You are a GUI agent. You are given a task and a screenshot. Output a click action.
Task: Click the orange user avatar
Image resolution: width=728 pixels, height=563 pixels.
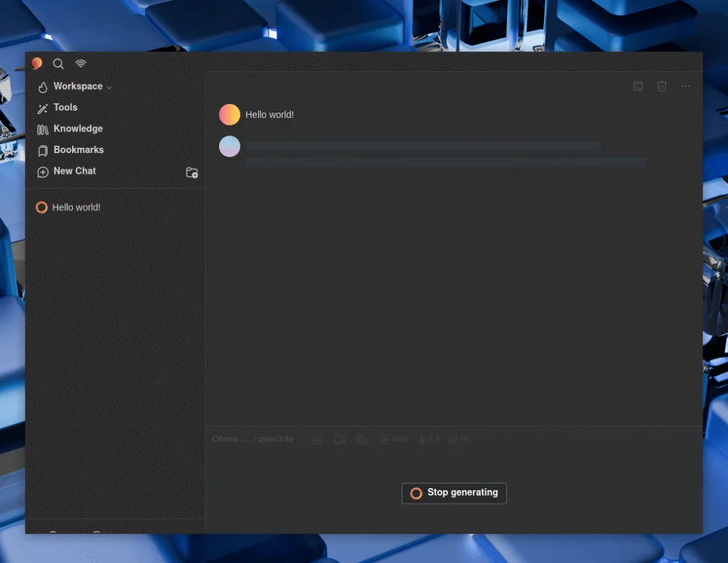tap(229, 115)
